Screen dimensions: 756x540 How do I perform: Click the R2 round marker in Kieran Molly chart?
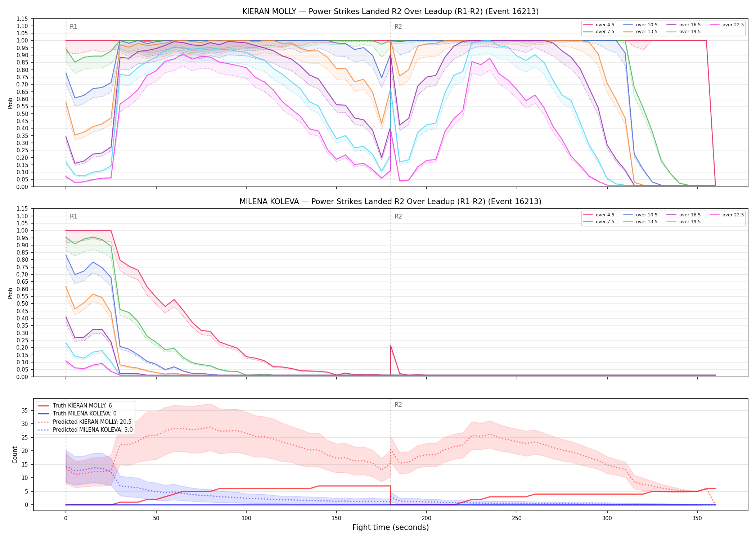(x=398, y=27)
